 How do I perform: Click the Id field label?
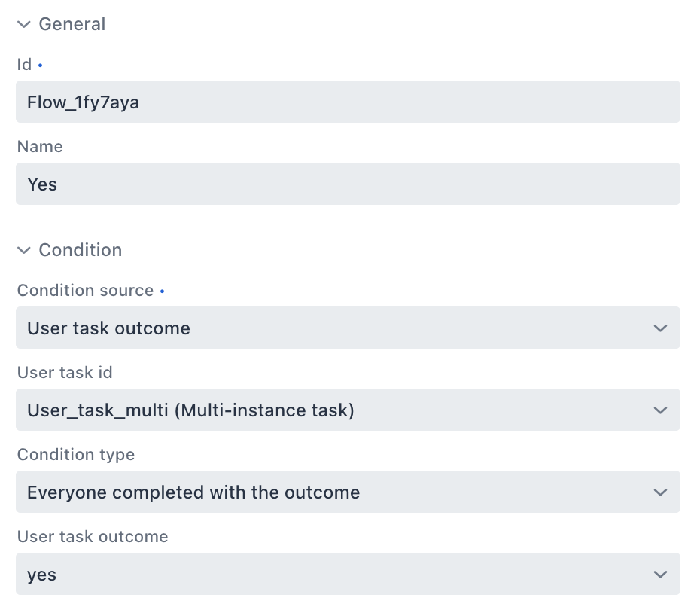[24, 65]
